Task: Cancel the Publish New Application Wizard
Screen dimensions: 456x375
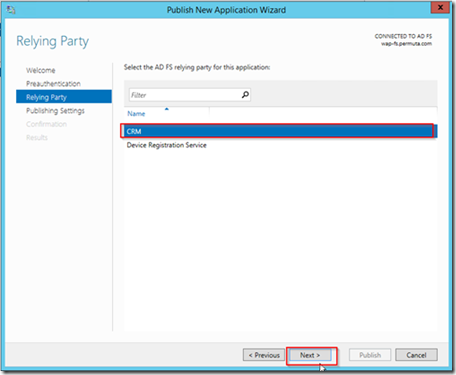Action: coord(416,355)
